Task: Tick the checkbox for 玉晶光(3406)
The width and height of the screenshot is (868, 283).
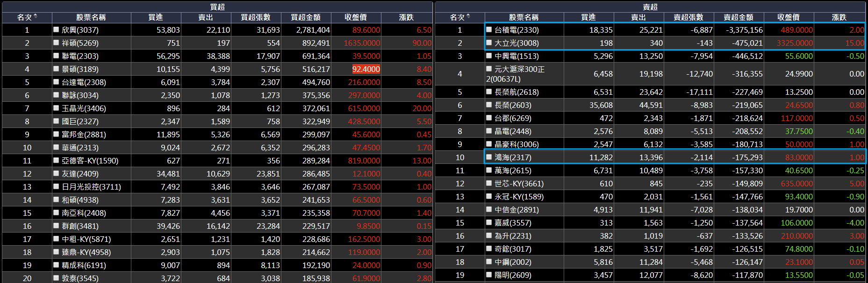Action: click(x=56, y=108)
